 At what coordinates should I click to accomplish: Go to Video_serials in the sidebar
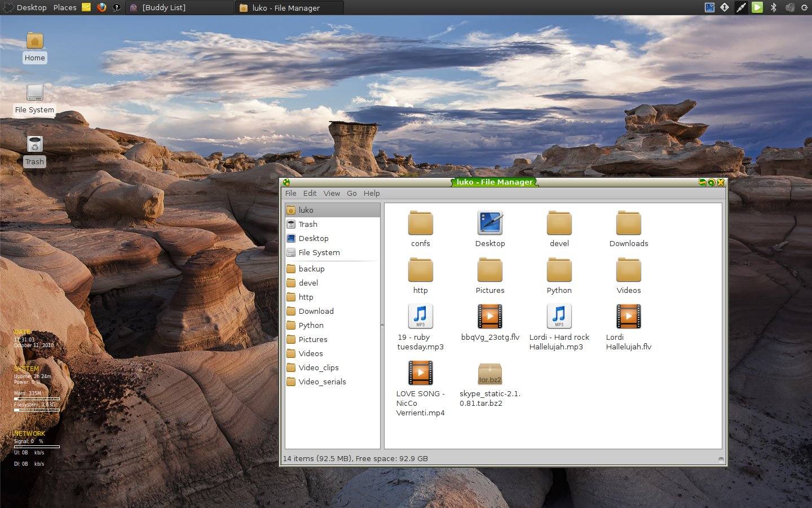tap(322, 382)
